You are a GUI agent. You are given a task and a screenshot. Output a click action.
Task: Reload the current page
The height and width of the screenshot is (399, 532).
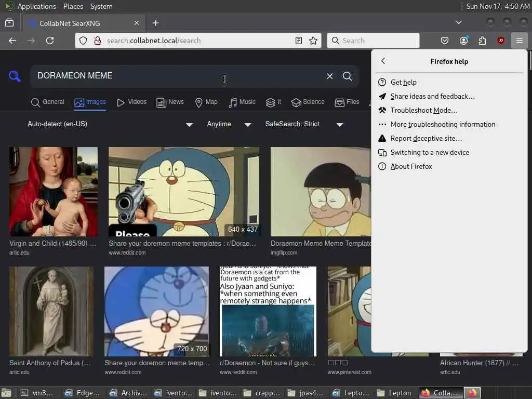coord(50,41)
